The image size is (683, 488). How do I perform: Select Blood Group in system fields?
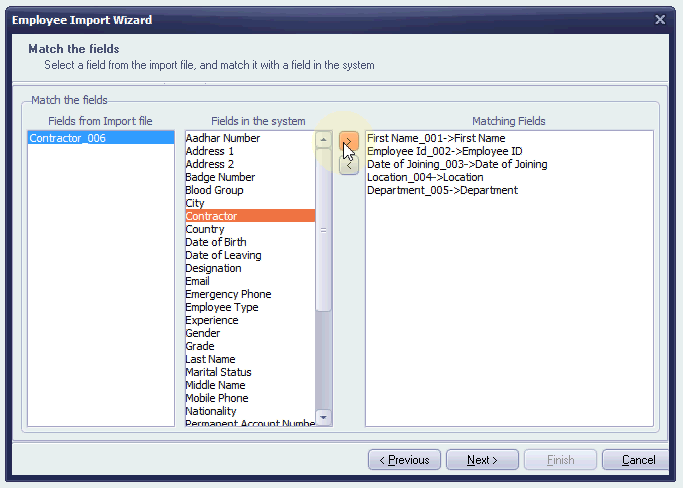click(x=250, y=190)
